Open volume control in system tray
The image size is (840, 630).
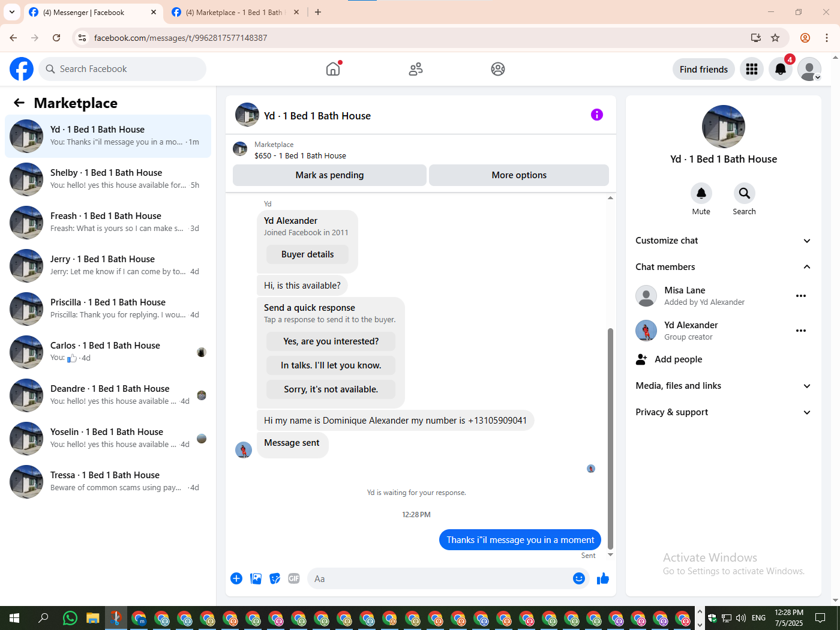(x=741, y=617)
